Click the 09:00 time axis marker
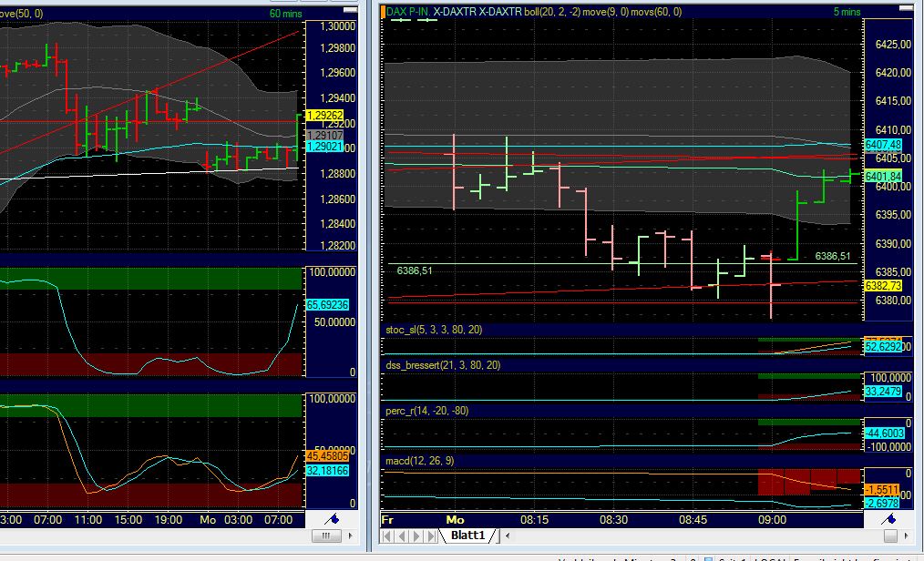 [773, 517]
